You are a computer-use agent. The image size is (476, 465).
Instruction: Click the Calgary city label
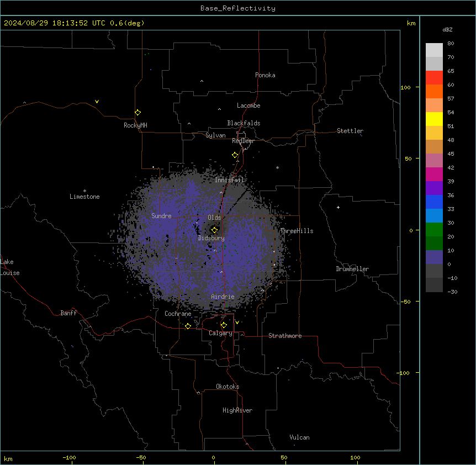click(x=220, y=333)
